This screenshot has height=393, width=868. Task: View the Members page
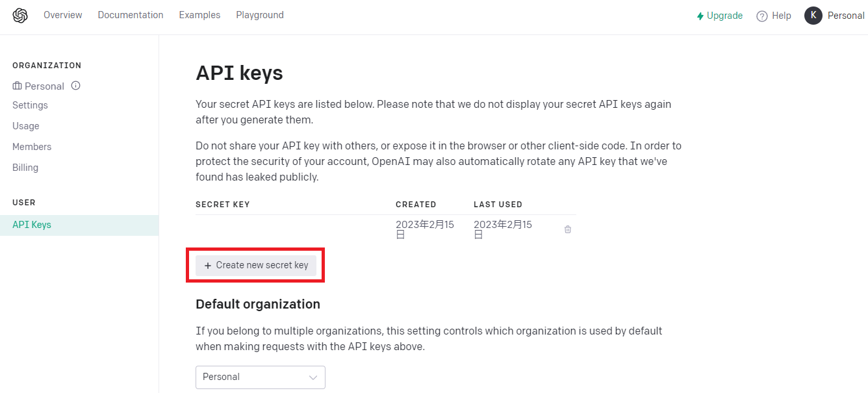pos(31,146)
